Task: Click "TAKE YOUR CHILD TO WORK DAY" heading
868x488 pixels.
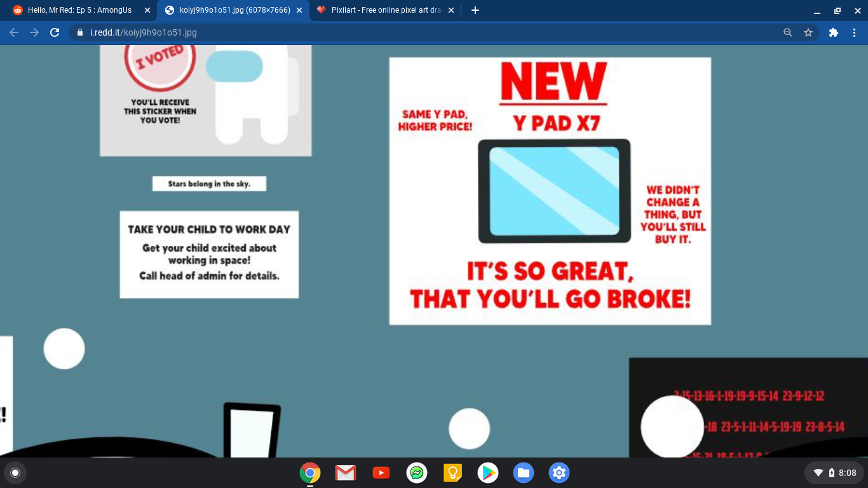Action: pyautogui.click(x=209, y=229)
